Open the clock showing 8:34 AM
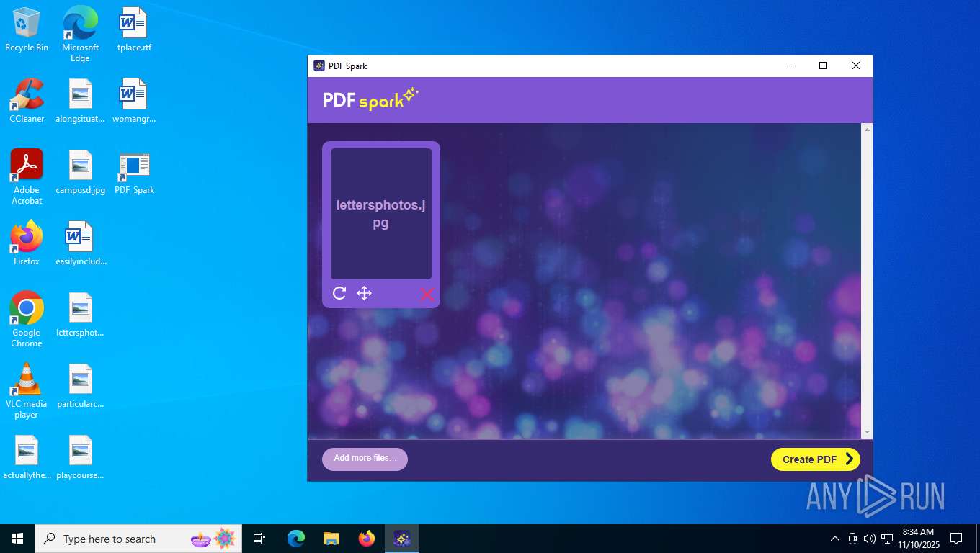The width and height of the screenshot is (980, 553). (x=918, y=539)
